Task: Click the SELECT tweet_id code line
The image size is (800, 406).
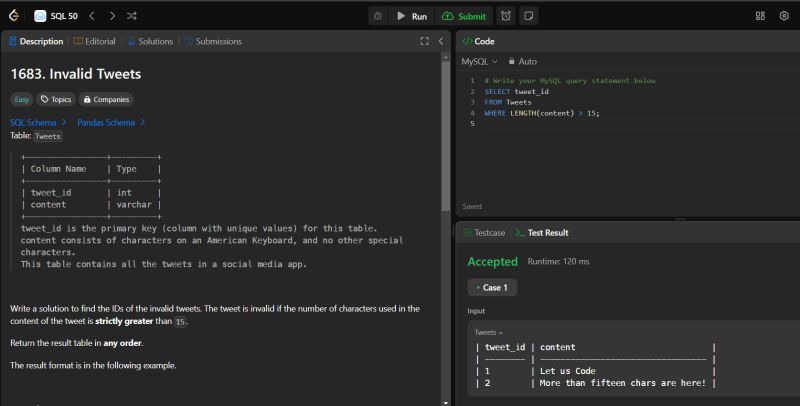Action: [x=516, y=92]
